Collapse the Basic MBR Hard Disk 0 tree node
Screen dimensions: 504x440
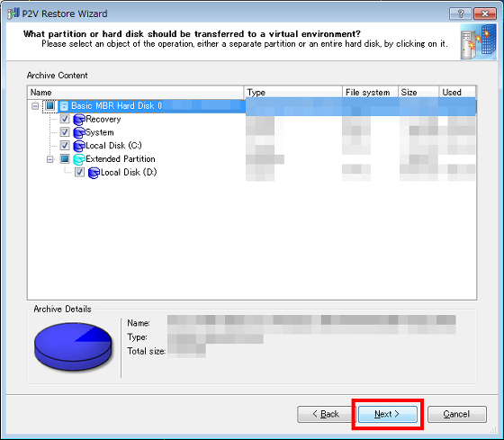tap(35, 106)
